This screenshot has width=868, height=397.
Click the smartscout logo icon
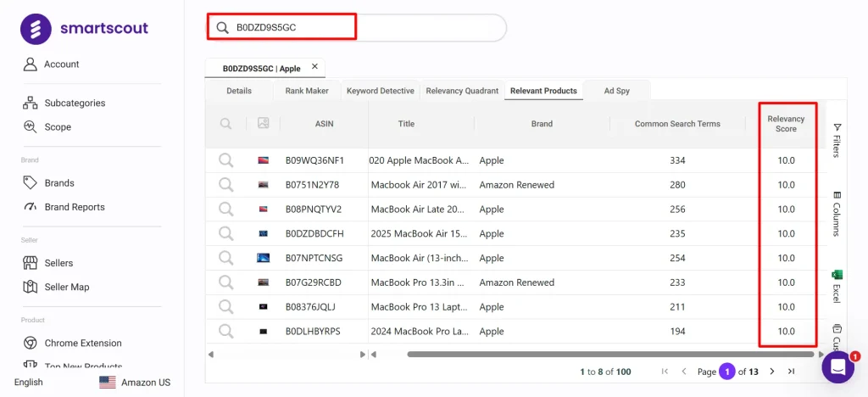click(36, 29)
